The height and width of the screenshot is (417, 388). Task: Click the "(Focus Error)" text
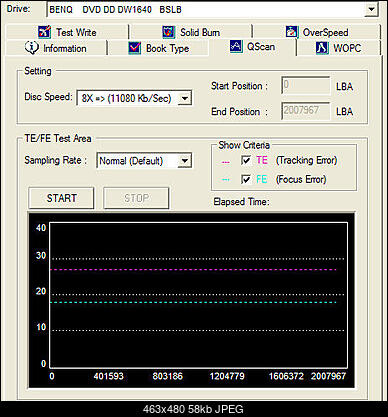point(301,179)
